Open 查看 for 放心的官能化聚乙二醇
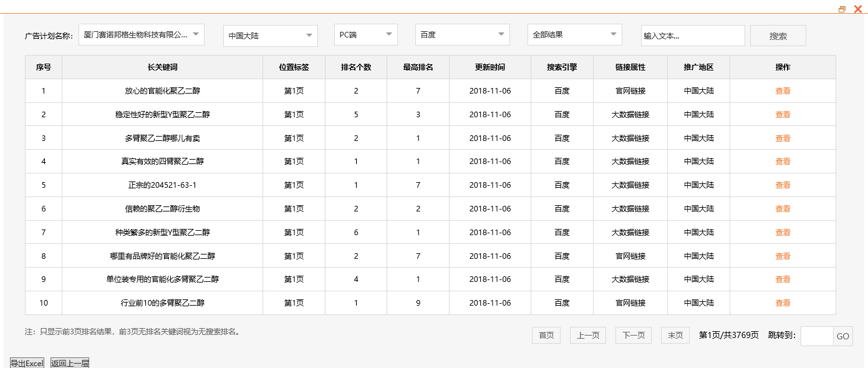The image size is (868, 368). 782,90
